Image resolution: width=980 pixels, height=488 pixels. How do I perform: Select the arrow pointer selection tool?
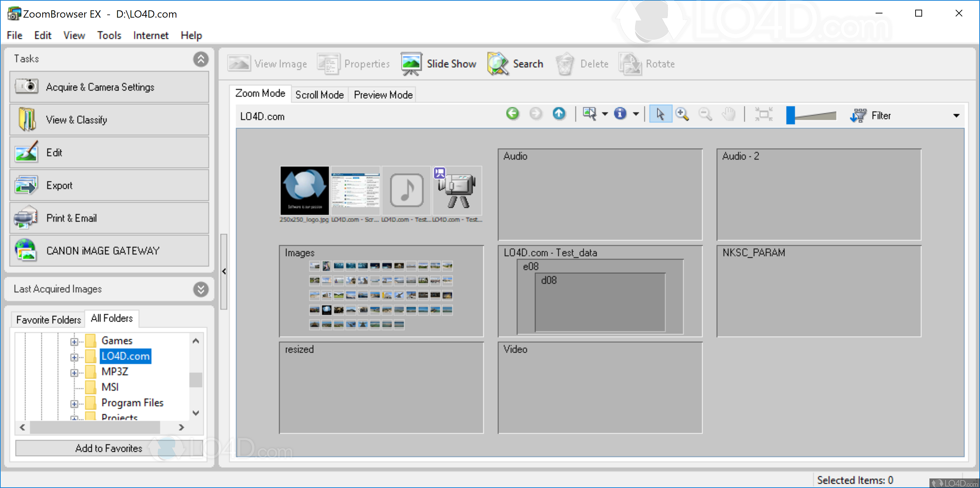point(660,114)
